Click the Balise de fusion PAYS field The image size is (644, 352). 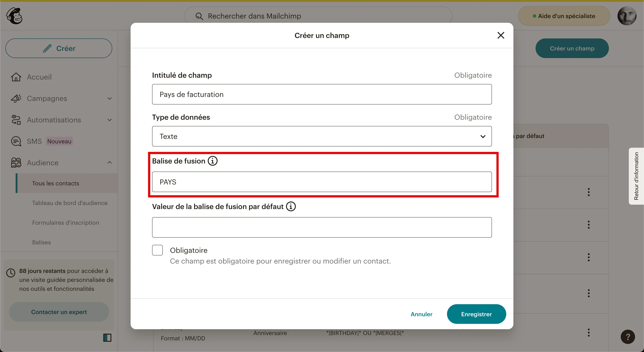(x=322, y=182)
